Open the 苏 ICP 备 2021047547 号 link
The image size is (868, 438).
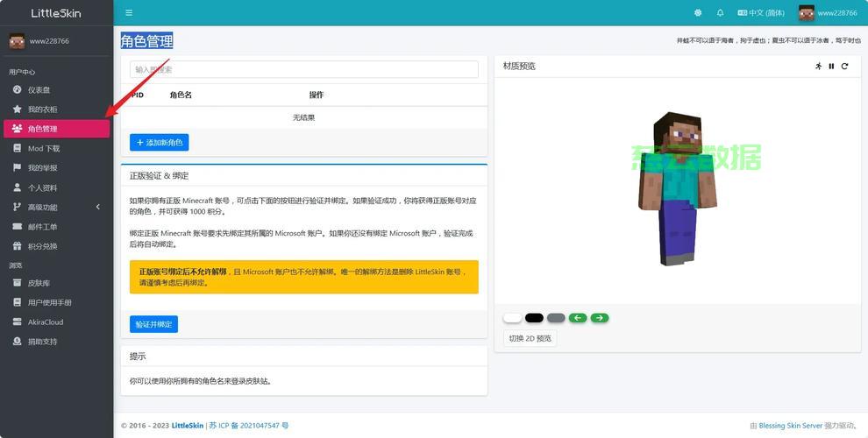249,425
